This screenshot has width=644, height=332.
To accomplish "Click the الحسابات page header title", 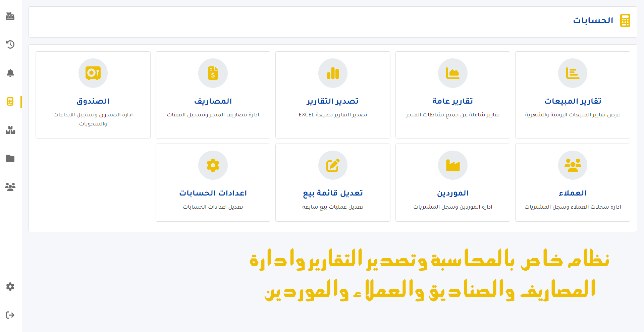I will click(x=593, y=20).
